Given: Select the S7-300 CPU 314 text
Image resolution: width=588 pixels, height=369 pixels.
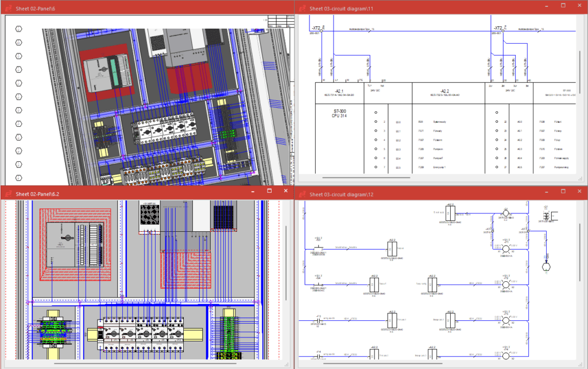Looking at the screenshot, I should click(339, 114).
